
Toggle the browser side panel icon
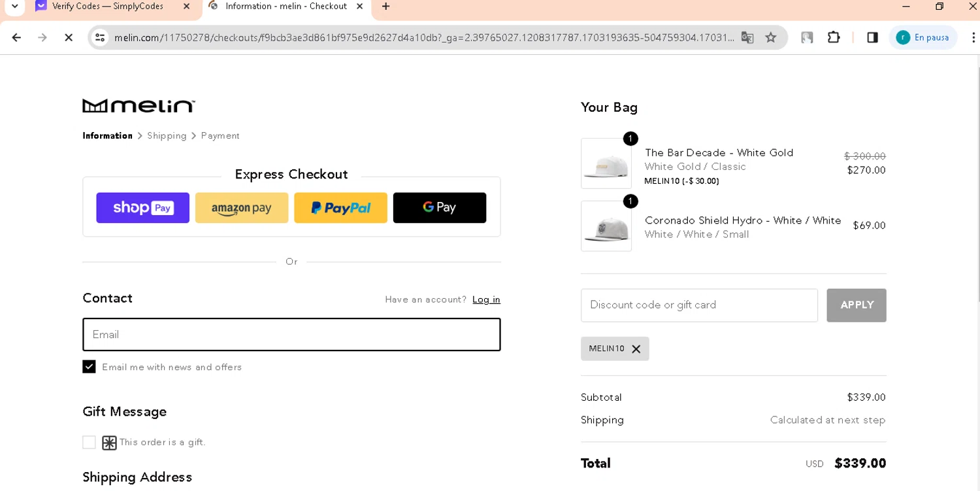[872, 38]
